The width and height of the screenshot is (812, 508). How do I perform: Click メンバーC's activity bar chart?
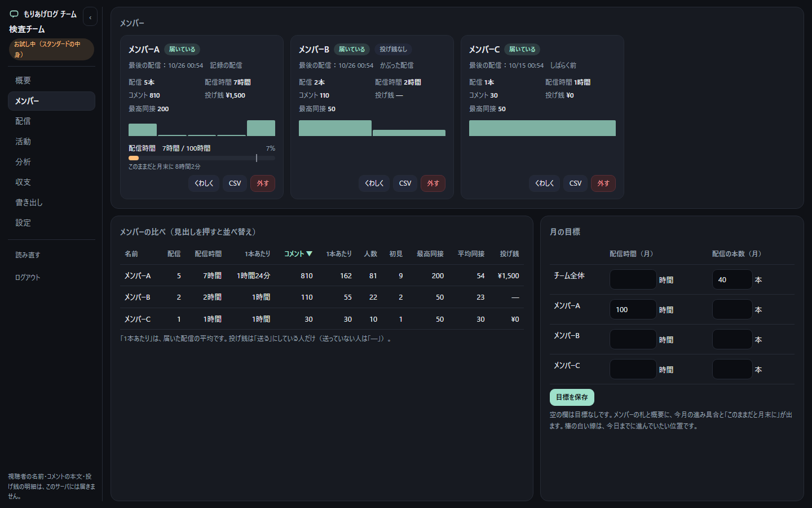click(542, 128)
